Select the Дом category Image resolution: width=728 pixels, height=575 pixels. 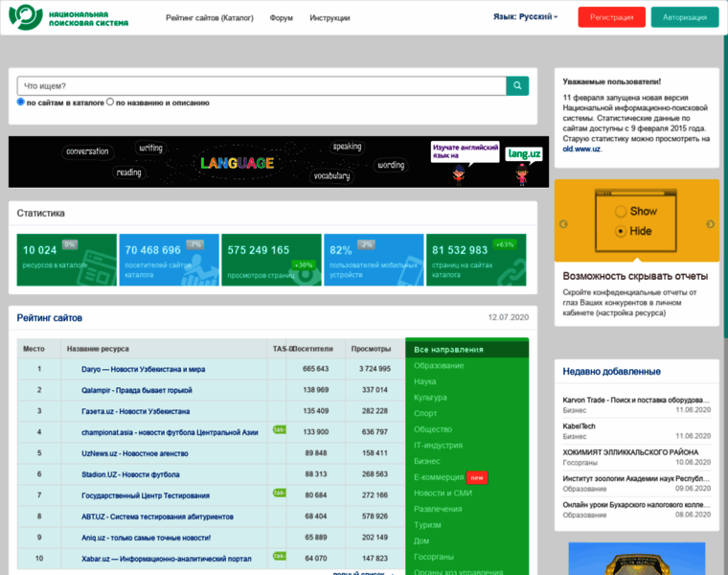coord(421,540)
